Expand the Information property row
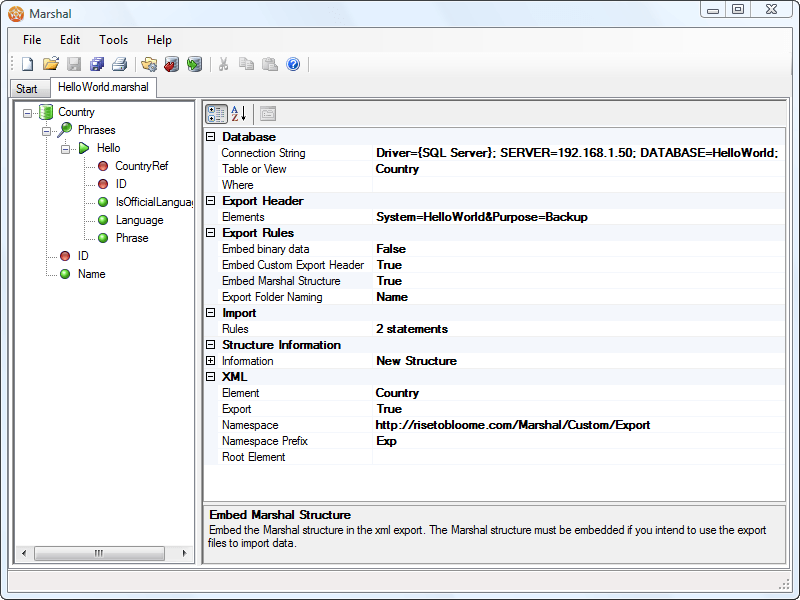Image resolution: width=800 pixels, height=600 pixels. point(211,361)
